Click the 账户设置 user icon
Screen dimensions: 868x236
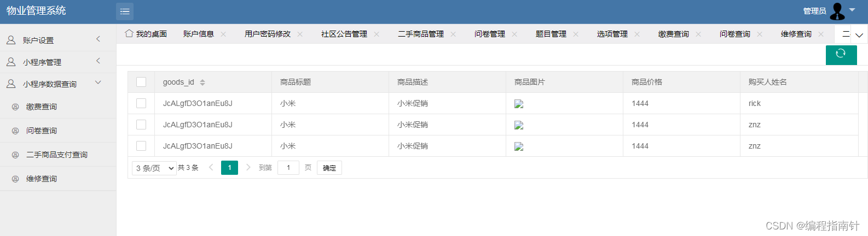pyautogui.click(x=11, y=40)
